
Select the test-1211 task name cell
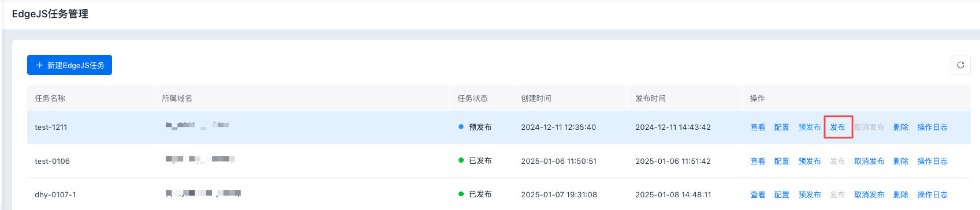91,127
